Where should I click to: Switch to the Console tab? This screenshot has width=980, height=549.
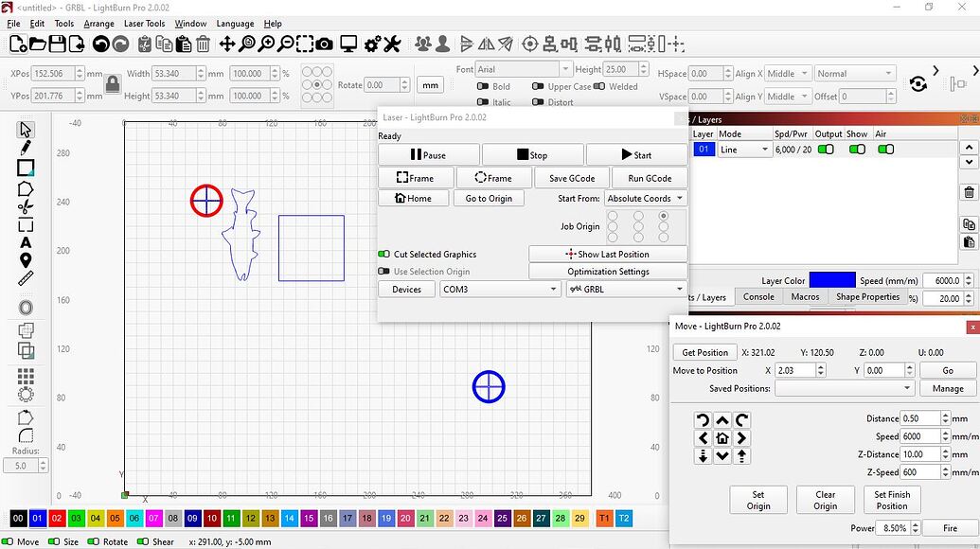(758, 296)
